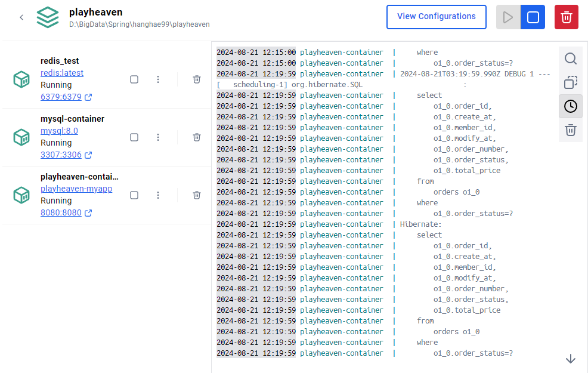The height and width of the screenshot is (373, 588).
Task: Go back with the left chevron arrow
Action: tap(21, 17)
